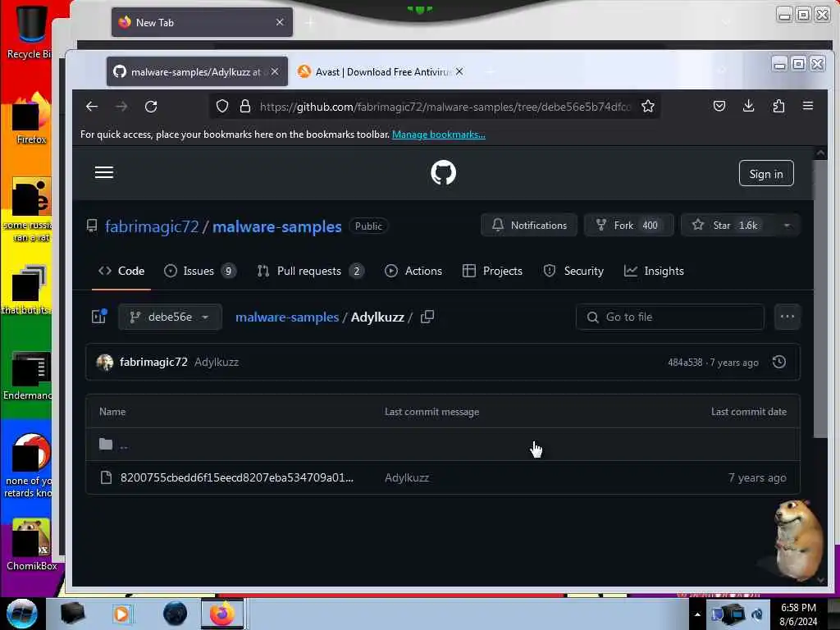Screen dimensions: 840x630
Task: Click Firefox icon on taskbar
Action: click(x=221, y=614)
